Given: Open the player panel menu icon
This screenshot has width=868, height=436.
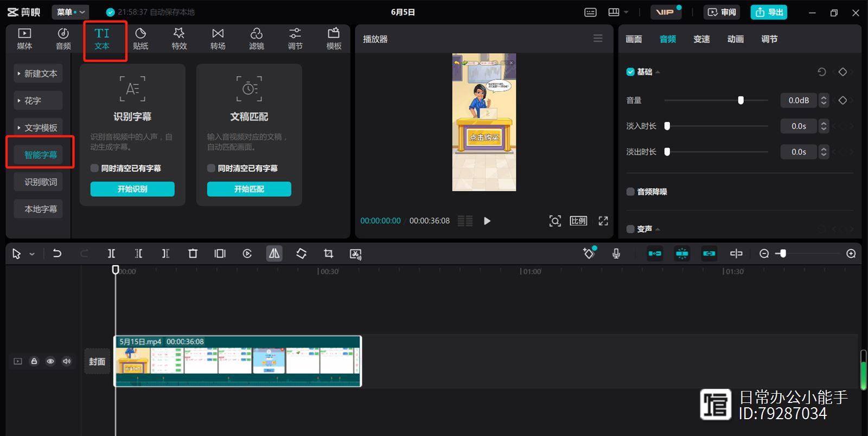Looking at the screenshot, I should pos(598,39).
